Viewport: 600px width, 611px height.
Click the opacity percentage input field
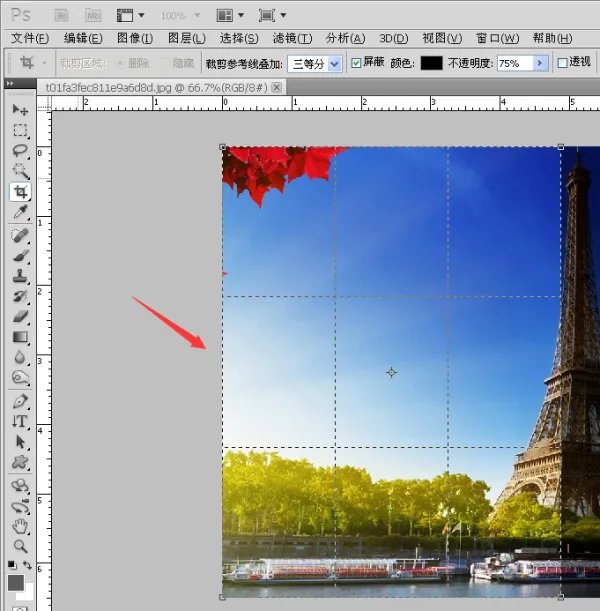pyautogui.click(x=512, y=62)
